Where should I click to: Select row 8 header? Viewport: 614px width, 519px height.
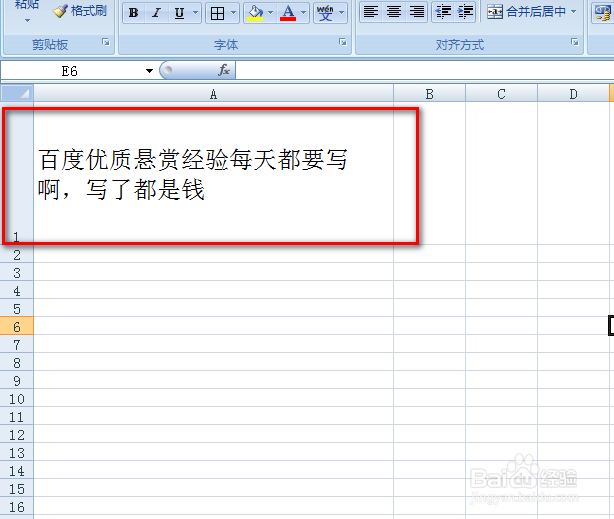16,363
